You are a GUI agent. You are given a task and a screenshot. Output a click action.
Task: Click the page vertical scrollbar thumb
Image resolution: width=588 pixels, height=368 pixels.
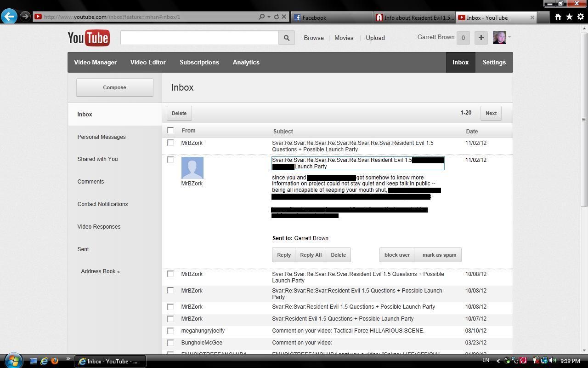[584, 119]
